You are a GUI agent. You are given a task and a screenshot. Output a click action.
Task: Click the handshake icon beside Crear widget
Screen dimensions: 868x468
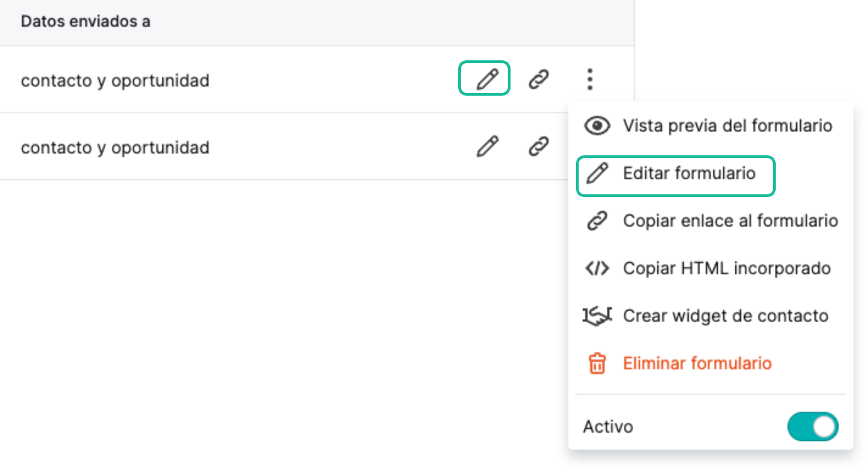597,316
